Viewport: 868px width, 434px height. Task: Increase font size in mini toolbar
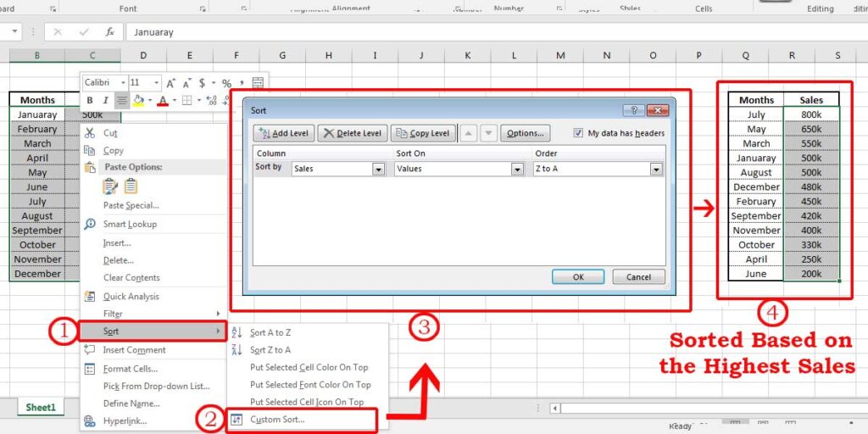170,83
